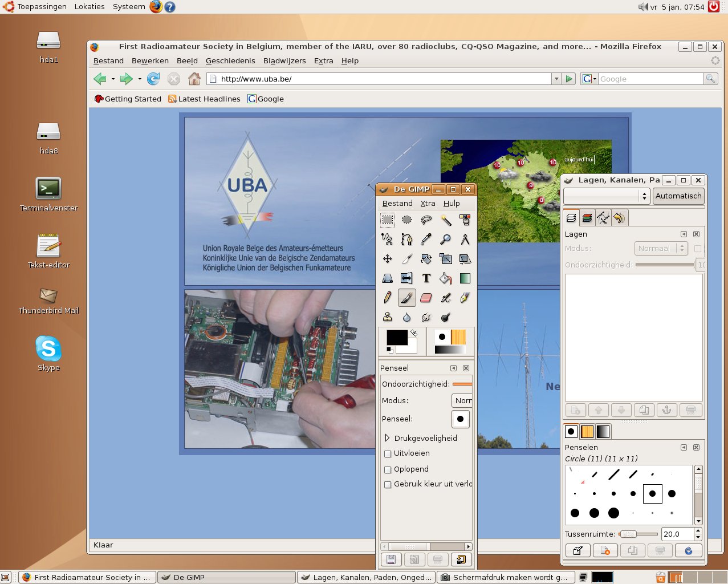
Task: Select the Rectangle Select tool
Action: [x=388, y=220]
